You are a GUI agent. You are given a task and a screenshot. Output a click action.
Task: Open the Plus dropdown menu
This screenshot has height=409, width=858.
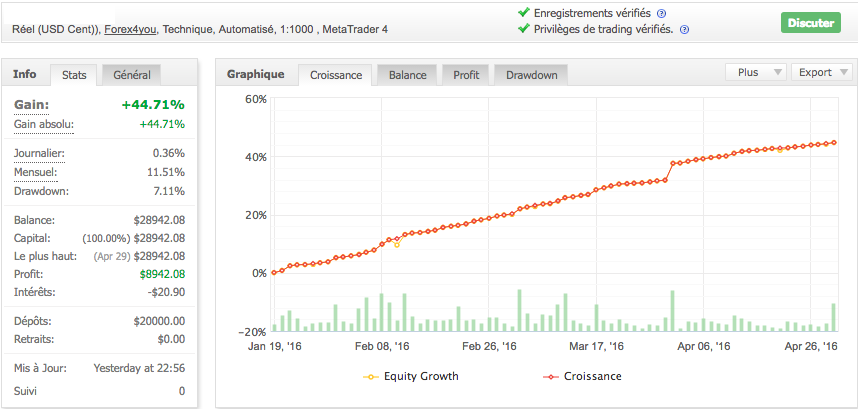coord(756,72)
